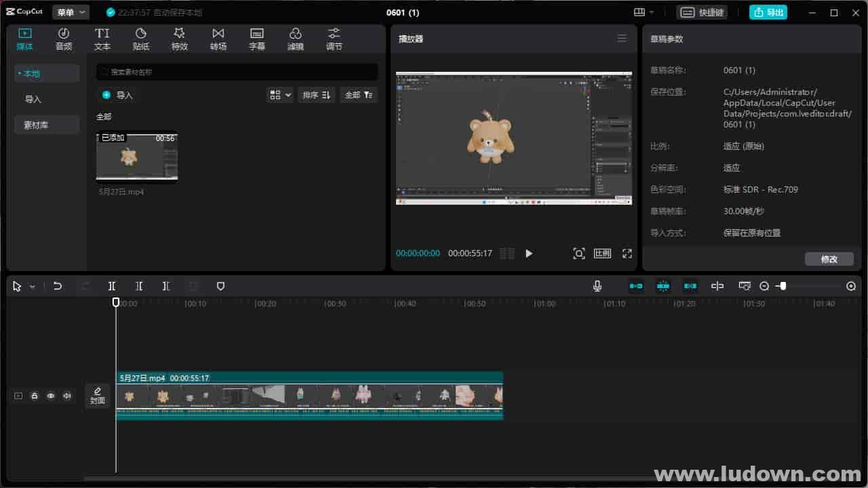868x488 pixels.
Task: Click the delete-left trim tool
Action: point(139,286)
